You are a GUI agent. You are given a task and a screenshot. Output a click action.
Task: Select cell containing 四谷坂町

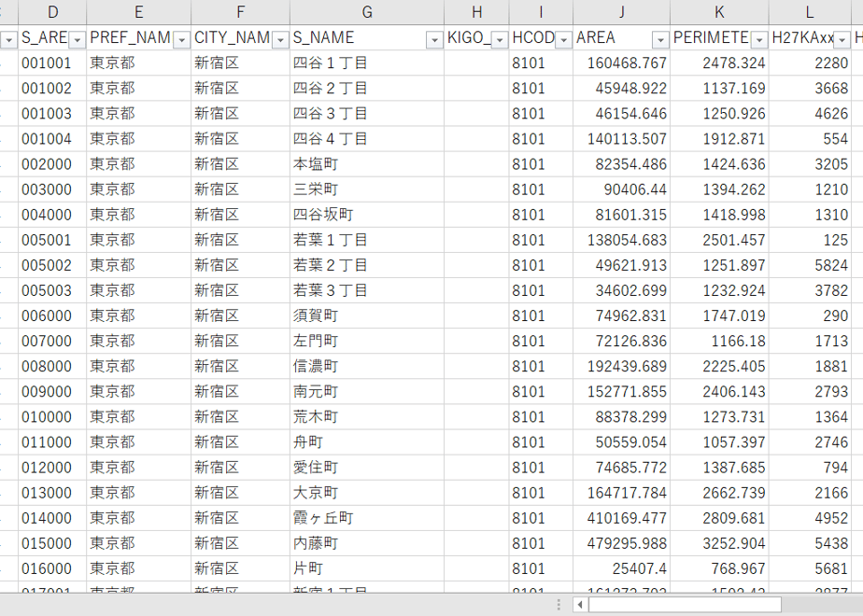[x=367, y=215]
